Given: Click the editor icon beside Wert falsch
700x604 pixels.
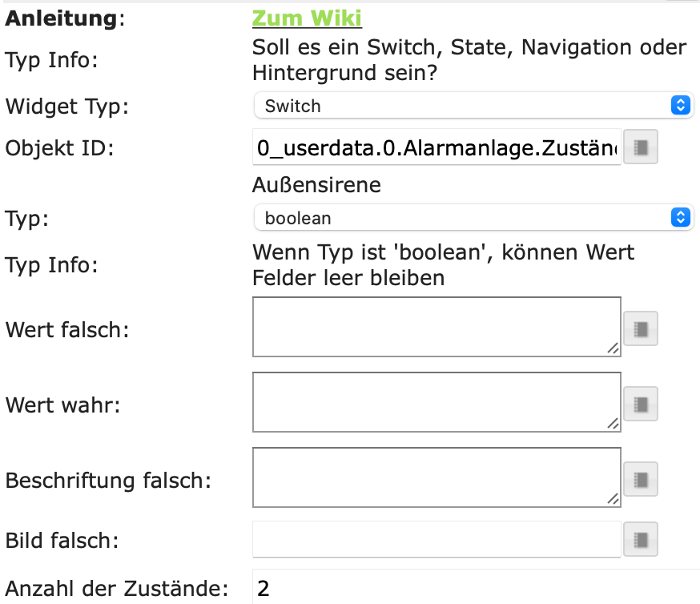Looking at the screenshot, I should click(641, 328).
